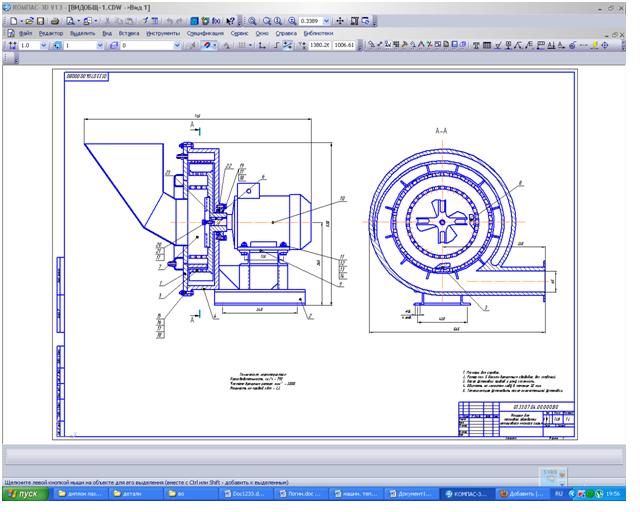640x512 pixels.
Task: Click the zoom factor field 0.3389
Action: pos(310,21)
